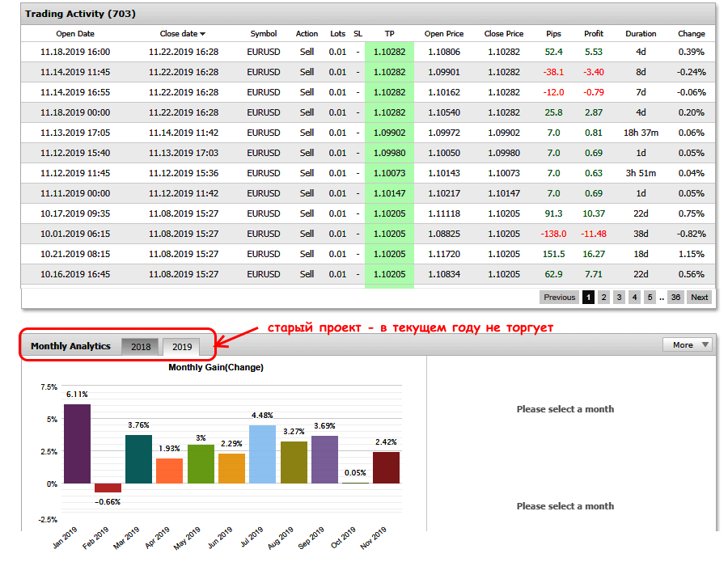Click the Mar 2019 teal bar

[x=138, y=458]
